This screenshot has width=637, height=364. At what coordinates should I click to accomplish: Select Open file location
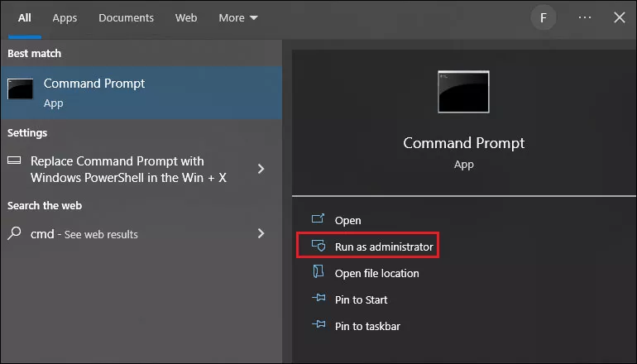click(376, 273)
